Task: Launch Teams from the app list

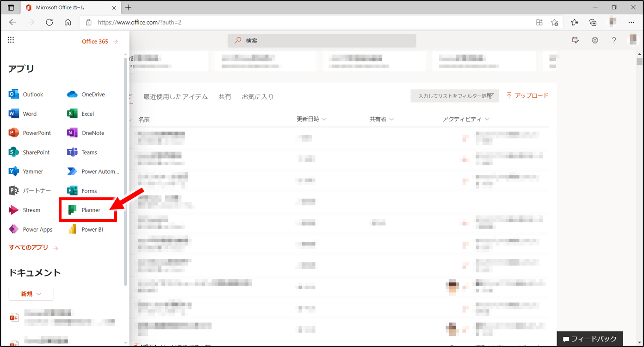Action: (x=82, y=152)
